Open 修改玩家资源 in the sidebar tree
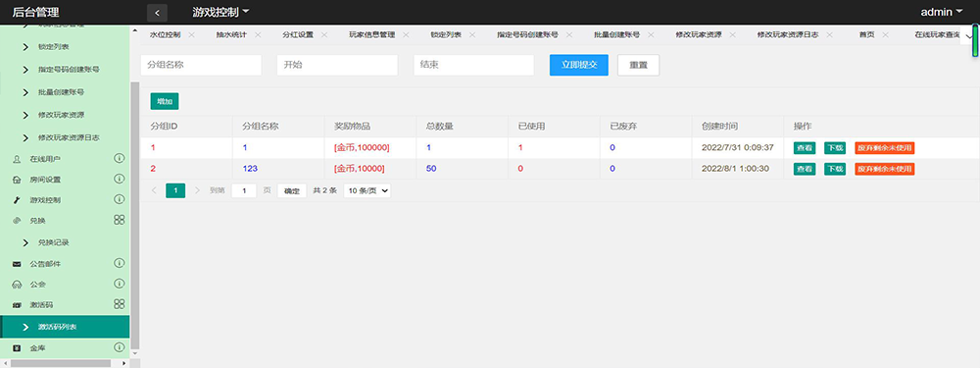The width and height of the screenshot is (980, 368). tap(61, 115)
